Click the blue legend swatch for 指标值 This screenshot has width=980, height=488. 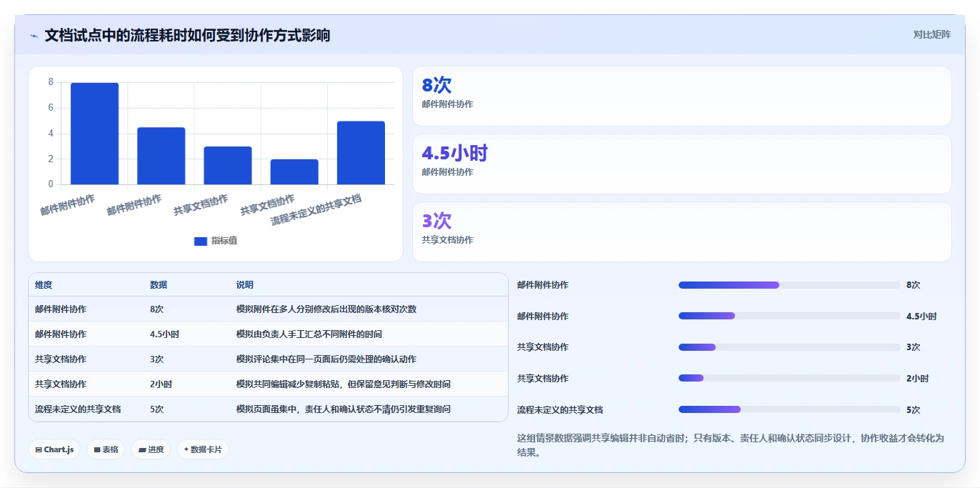(201, 241)
